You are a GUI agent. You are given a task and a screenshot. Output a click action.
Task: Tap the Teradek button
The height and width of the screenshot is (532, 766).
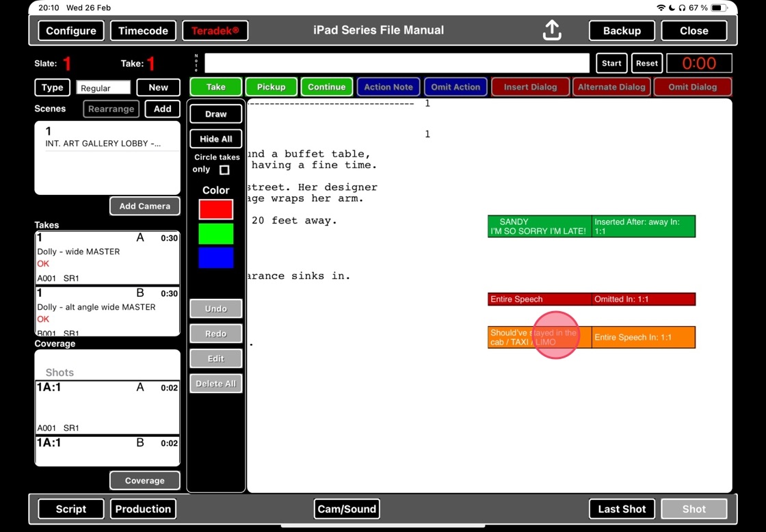point(215,31)
